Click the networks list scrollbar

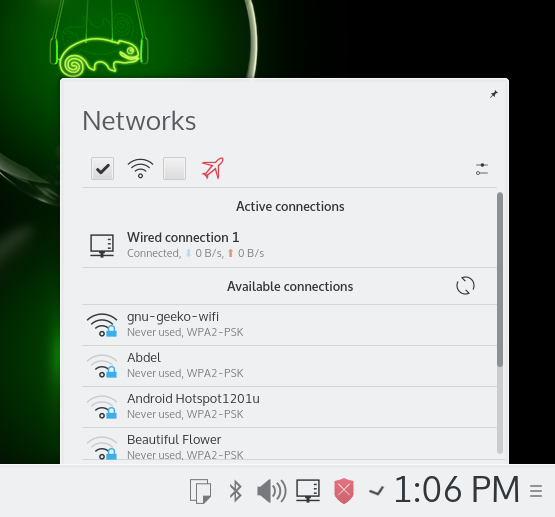[x=500, y=280]
